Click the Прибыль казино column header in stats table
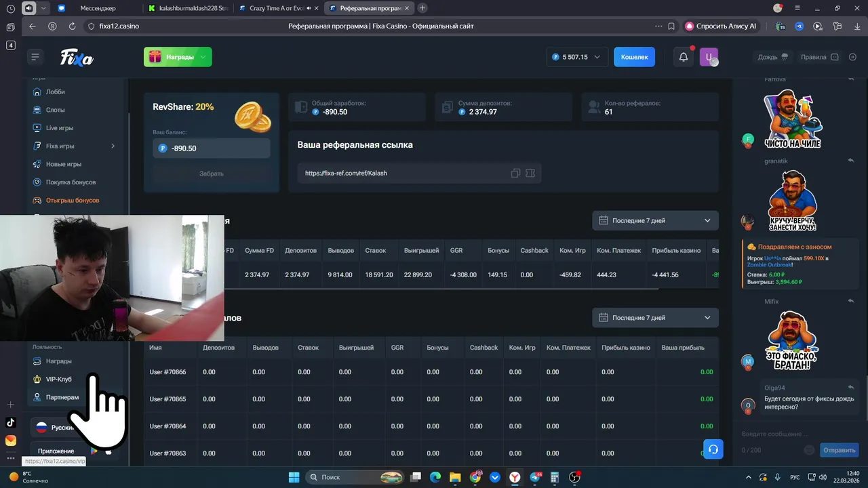The image size is (868, 488). pos(676,250)
